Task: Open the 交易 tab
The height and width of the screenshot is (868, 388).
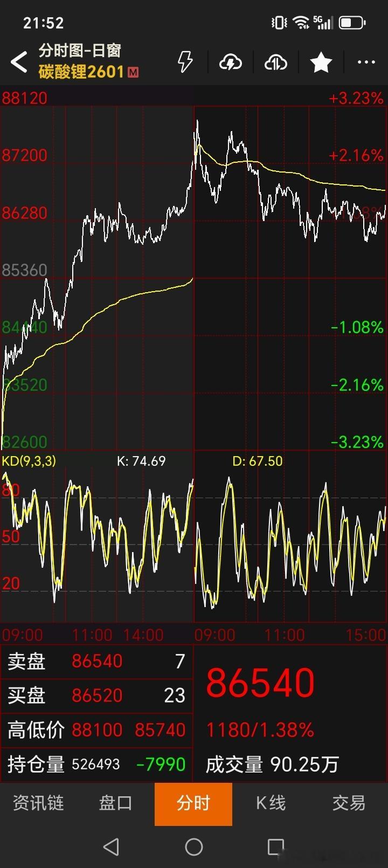Action: (349, 803)
